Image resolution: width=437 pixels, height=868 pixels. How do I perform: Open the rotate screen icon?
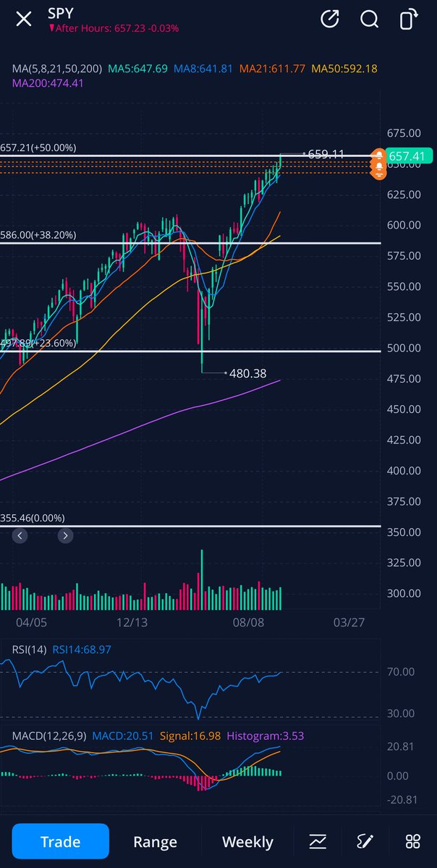tap(410, 19)
